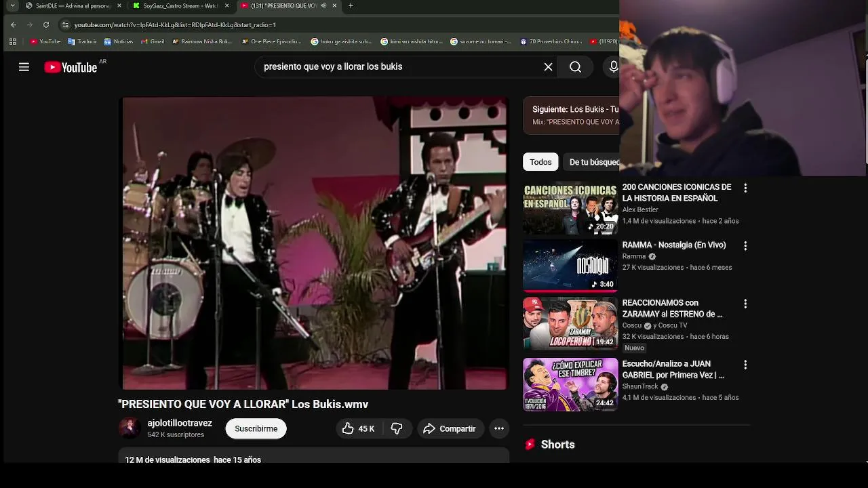
Task: Open options menu for REACCIONAMOS con ZARAMAY video
Action: pyautogui.click(x=745, y=304)
